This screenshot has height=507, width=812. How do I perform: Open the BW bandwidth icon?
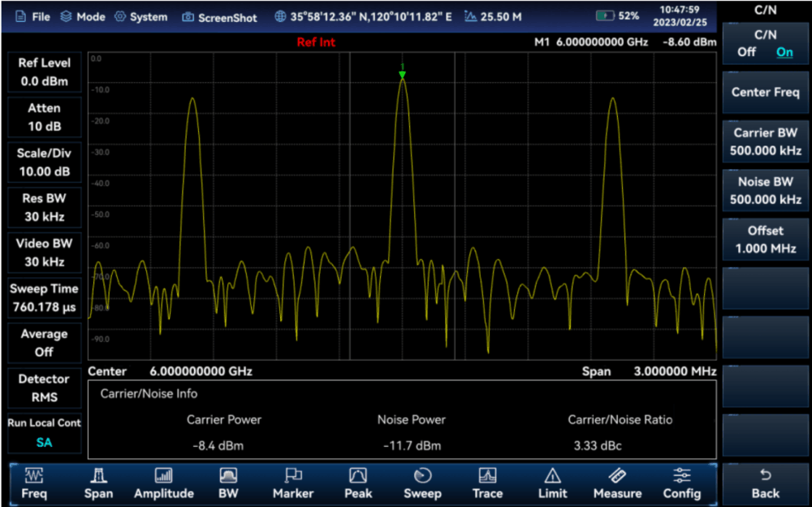[228, 476]
